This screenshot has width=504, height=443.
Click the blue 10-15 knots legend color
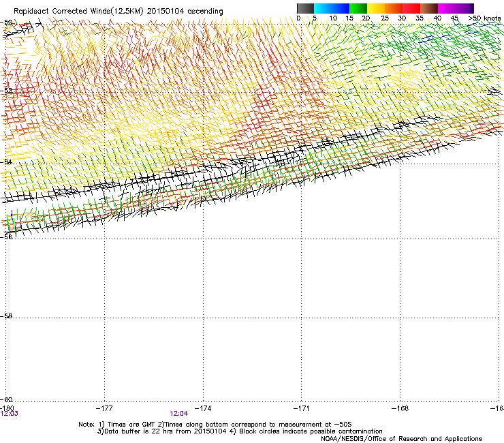tap(340, 8)
